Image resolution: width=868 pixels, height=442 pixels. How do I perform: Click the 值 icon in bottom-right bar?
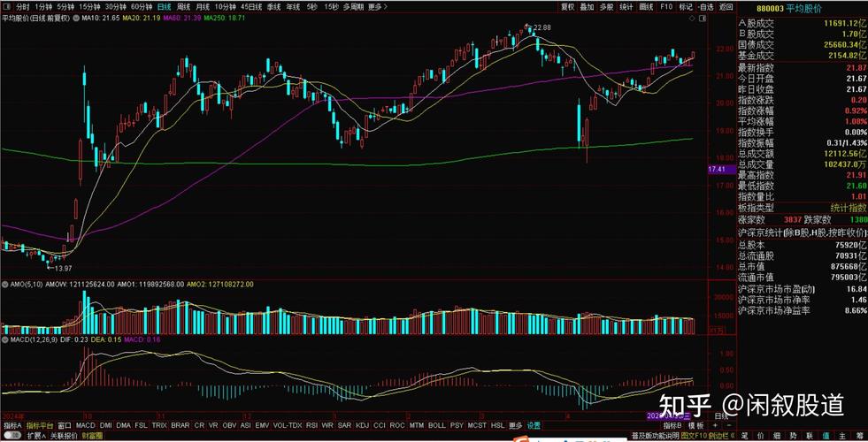(x=826, y=435)
